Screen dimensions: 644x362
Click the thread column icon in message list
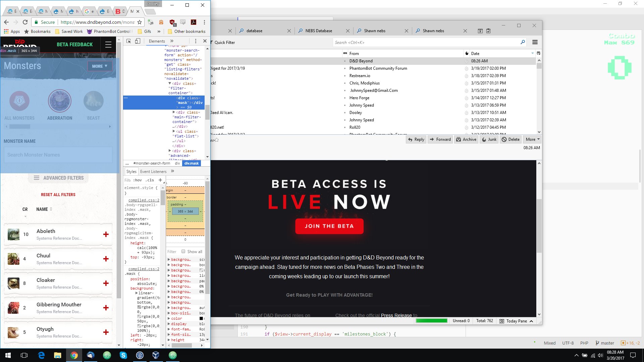(x=345, y=53)
